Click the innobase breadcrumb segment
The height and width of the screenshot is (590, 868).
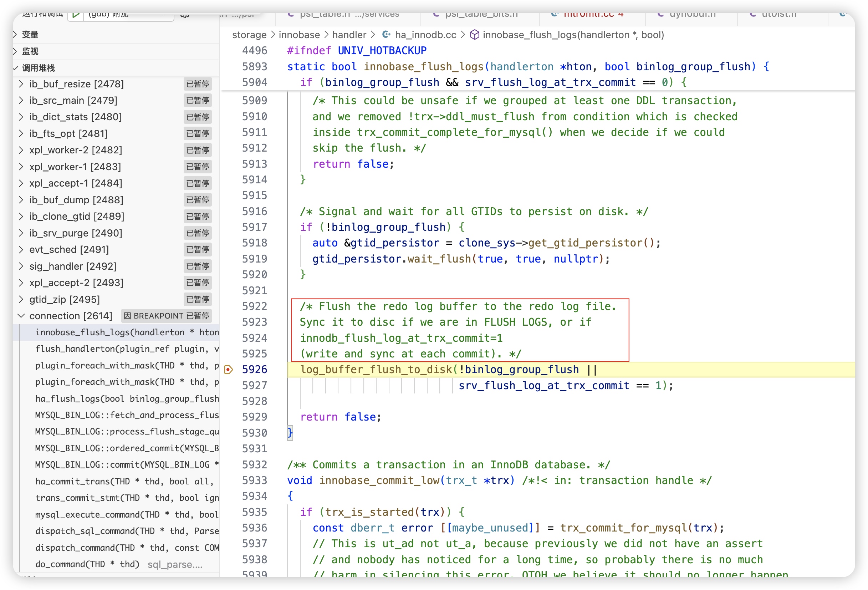(x=299, y=35)
